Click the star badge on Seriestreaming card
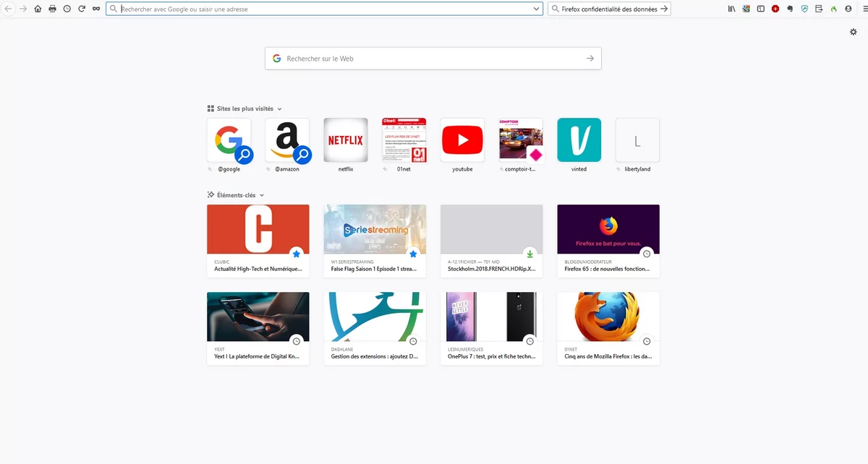Screen dimensions: 868x464 [x=413, y=254]
